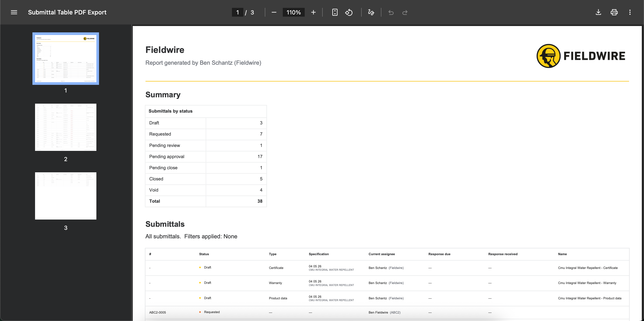Activate the draw annotation tool
Image resolution: width=644 pixels, height=321 pixels.
[371, 12]
